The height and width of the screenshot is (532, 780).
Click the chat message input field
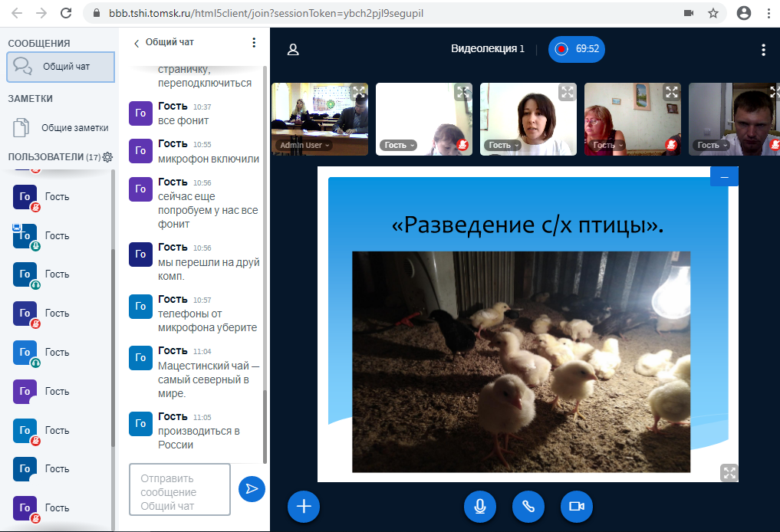(x=179, y=489)
